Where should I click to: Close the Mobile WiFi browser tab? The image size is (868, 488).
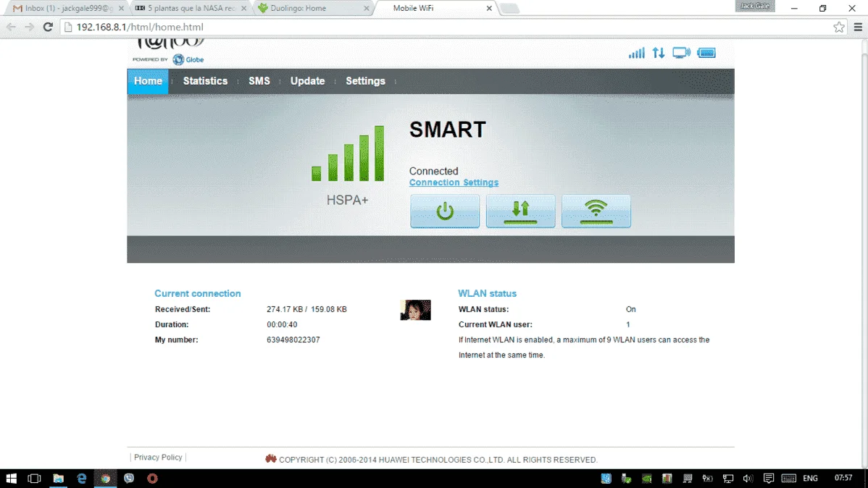(x=489, y=8)
